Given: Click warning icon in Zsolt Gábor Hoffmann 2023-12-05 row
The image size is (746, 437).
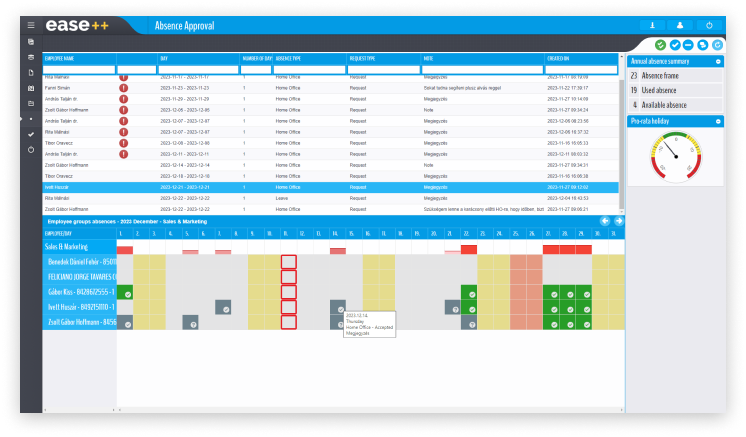Looking at the screenshot, I should point(123,110).
